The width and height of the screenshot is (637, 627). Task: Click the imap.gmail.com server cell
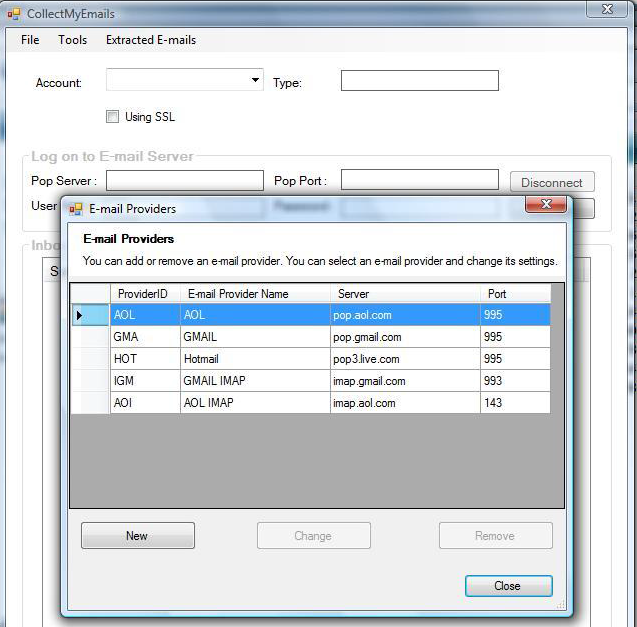(405, 381)
